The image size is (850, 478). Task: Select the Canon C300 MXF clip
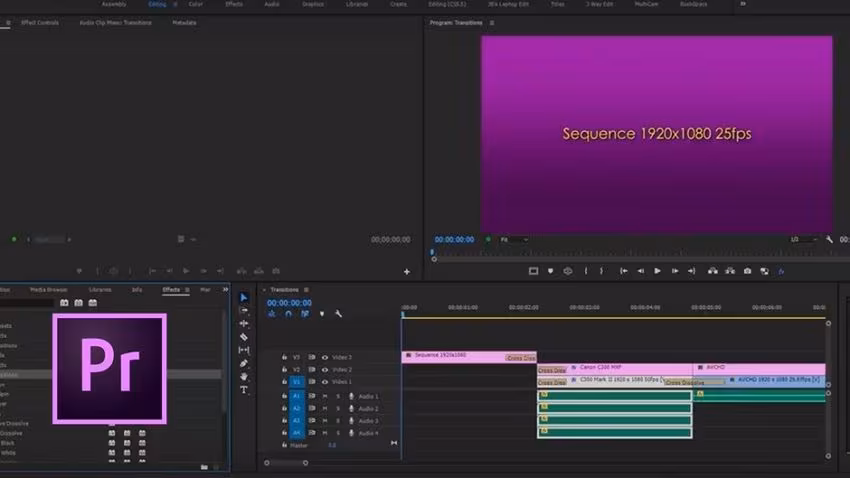point(615,369)
